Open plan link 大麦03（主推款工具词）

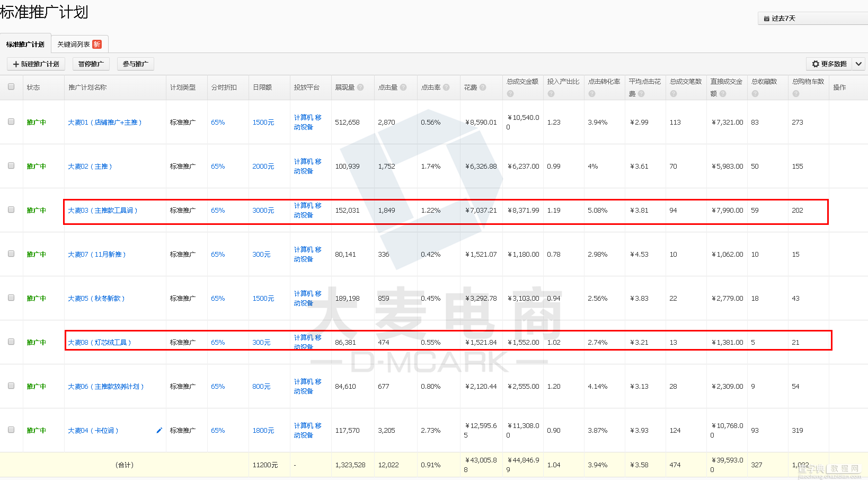coord(103,211)
